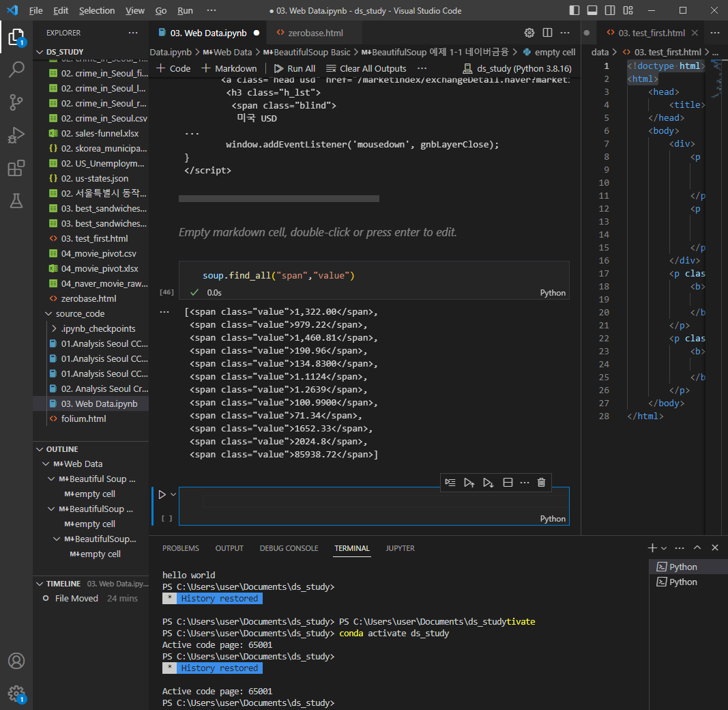
Task: Click Clear All Outputs
Action: [x=366, y=68]
